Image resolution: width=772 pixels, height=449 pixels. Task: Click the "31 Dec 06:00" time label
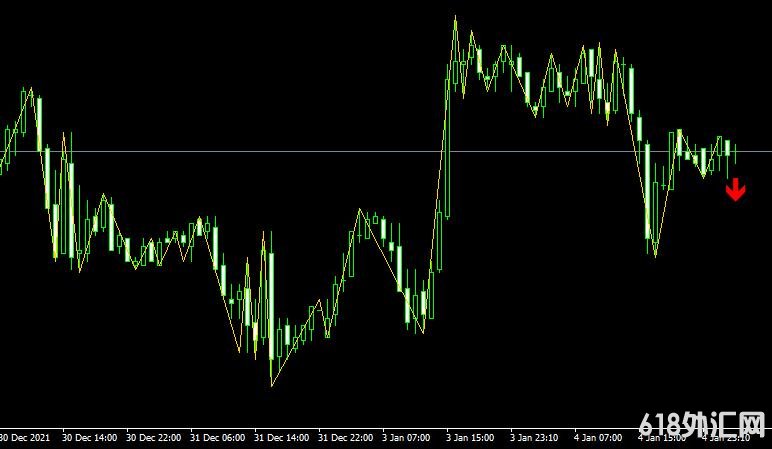pyautogui.click(x=218, y=437)
